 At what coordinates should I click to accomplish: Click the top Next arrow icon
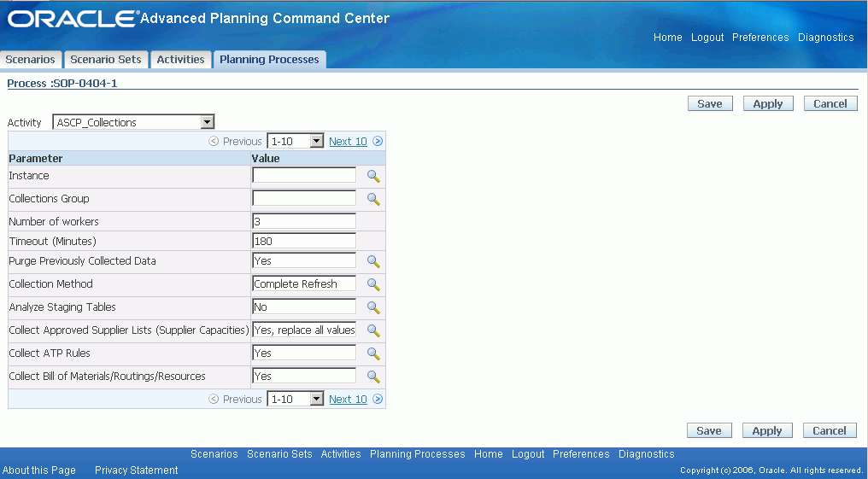click(x=378, y=141)
